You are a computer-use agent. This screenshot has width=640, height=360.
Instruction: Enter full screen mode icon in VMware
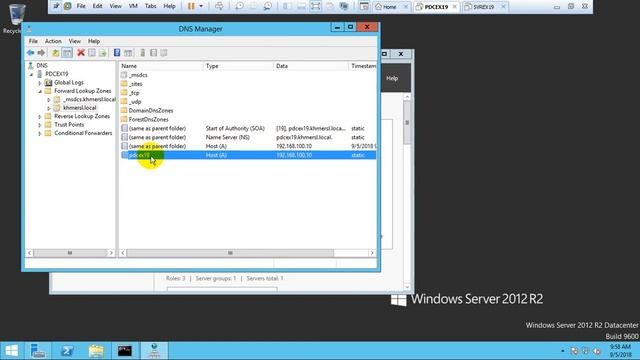pos(316,6)
